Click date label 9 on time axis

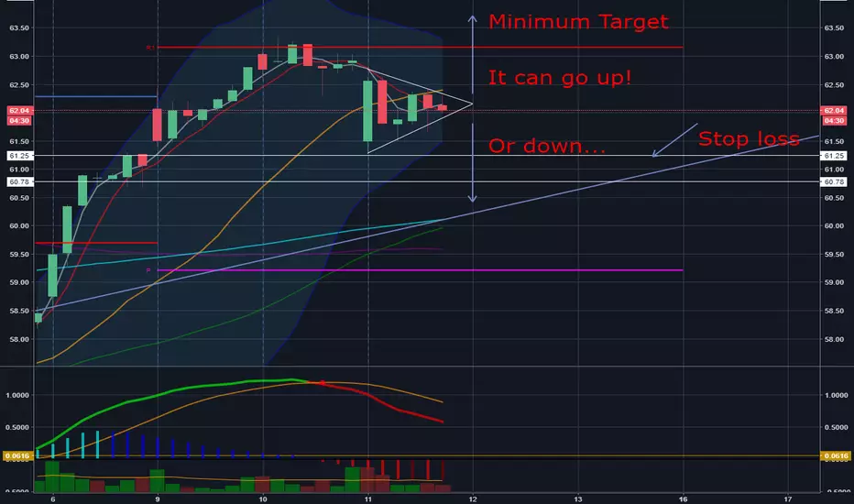tap(158, 499)
